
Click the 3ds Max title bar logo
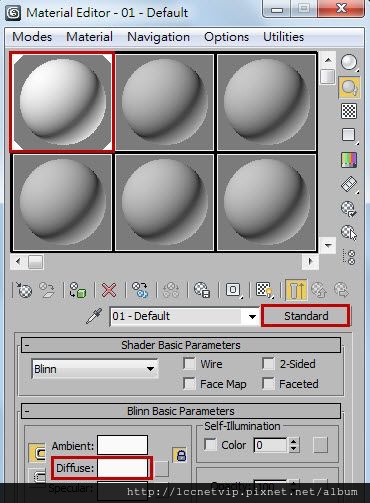point(13,13)
